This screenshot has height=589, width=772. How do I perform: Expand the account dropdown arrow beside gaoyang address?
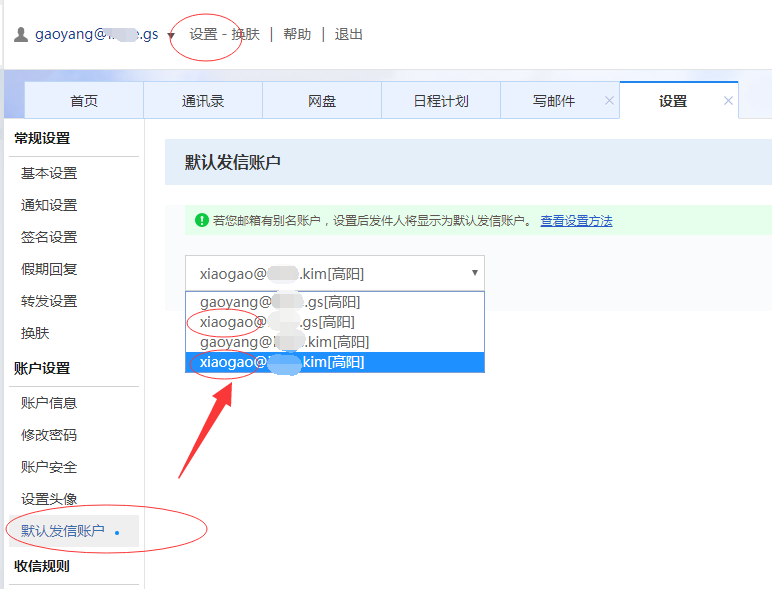pyautogui.click(x=171, y=36)
